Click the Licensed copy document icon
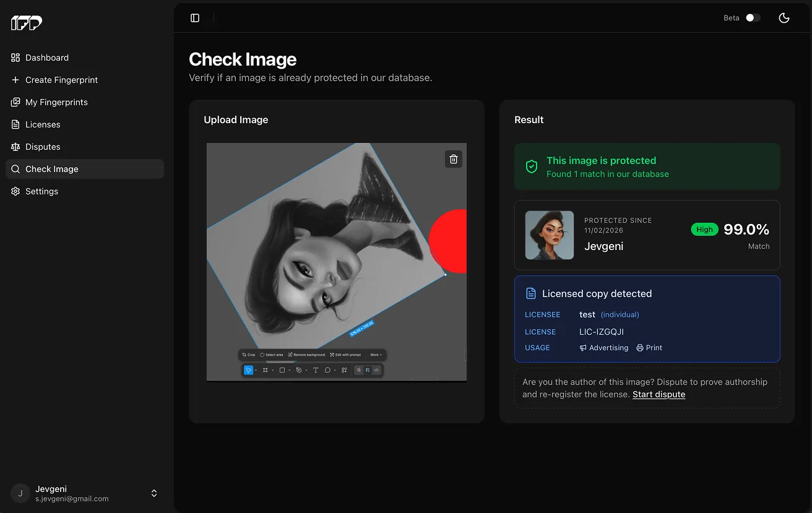The width and height of the screenshot is (812, 513). point(530,293)
